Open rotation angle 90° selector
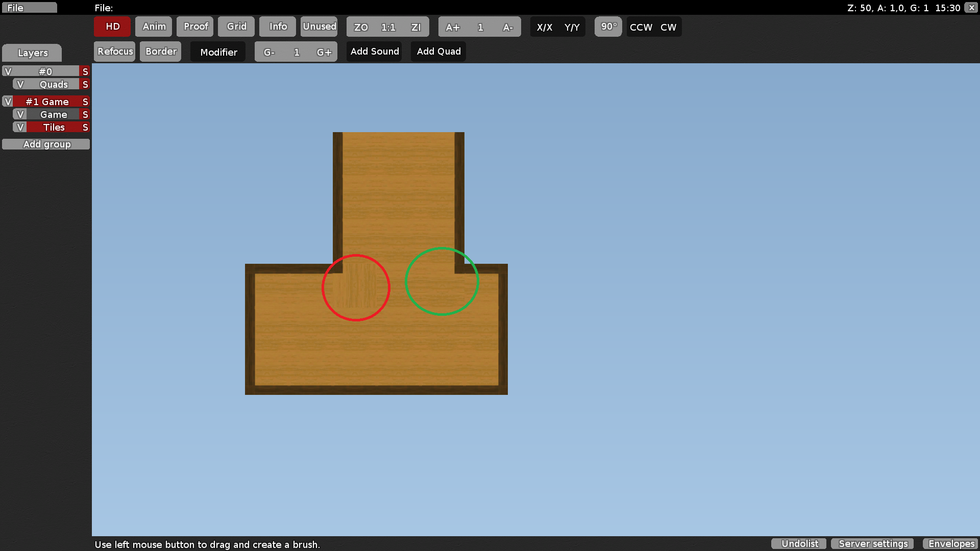This screenshot has height=551, width=980. tap(608, 27)
